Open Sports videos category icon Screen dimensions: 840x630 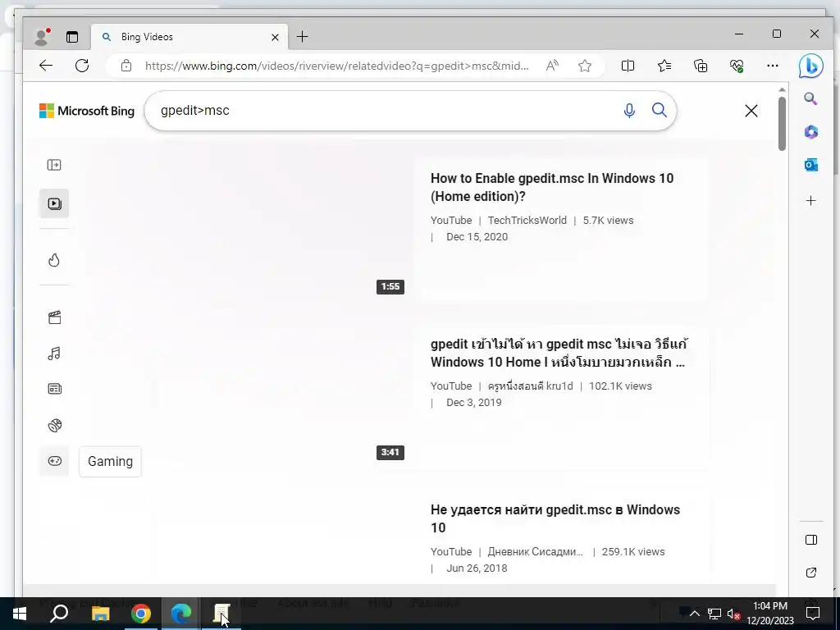pyautogui.click(x=54, y=426)
